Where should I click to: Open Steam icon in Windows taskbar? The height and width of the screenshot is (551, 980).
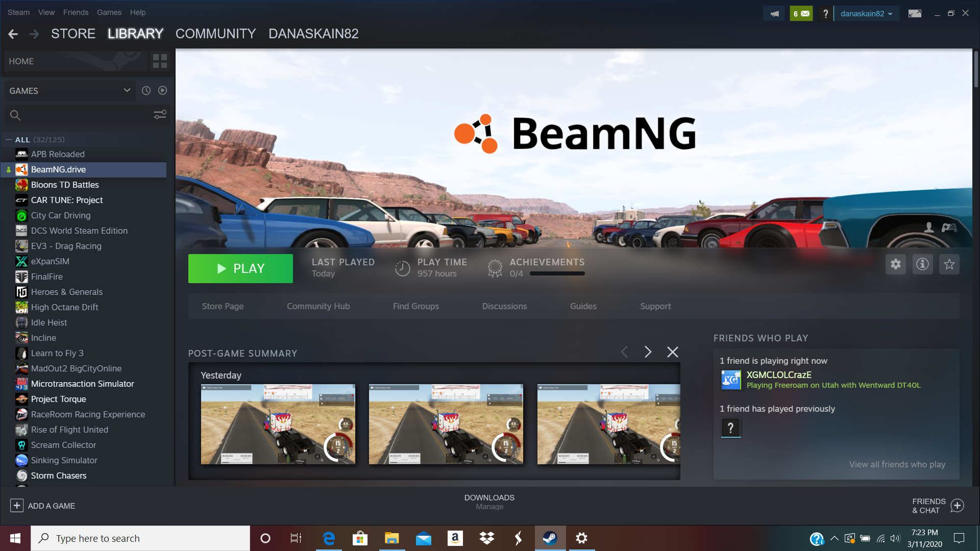click(x=550, y=538)
